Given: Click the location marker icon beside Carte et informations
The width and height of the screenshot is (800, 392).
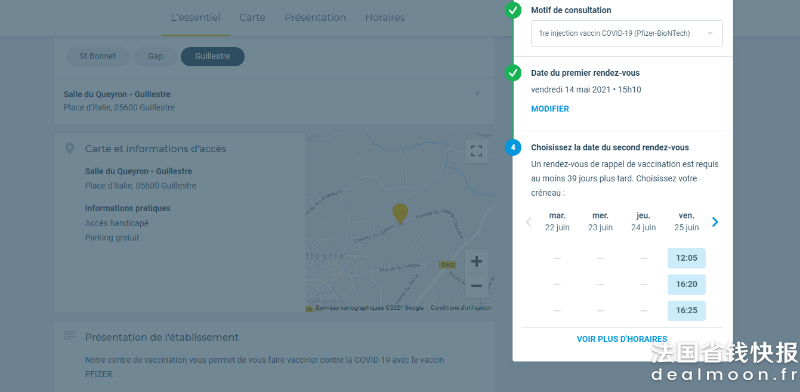Looking at the screenshot, I should tap(70, 149).
